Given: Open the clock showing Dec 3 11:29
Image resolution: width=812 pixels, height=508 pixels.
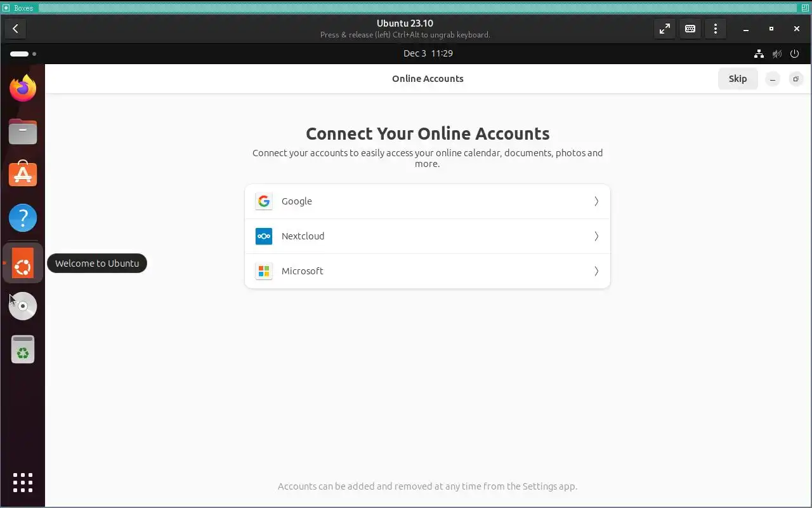Looking at the screenshot, I should pyautogui.click(x=428, y=53).
